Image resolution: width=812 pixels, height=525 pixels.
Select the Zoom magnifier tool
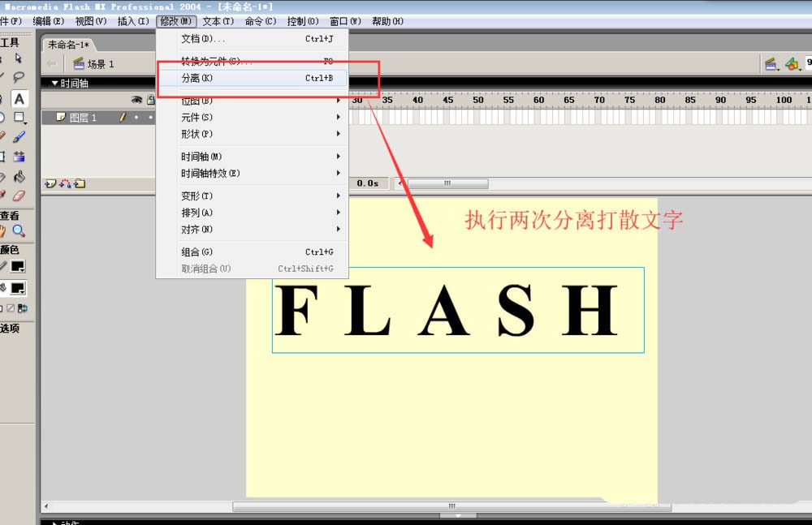click(x=19, y=231)
